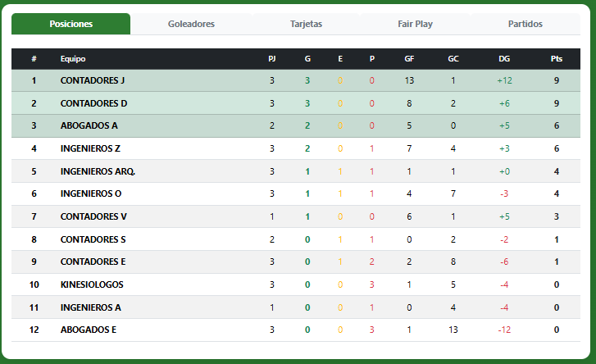Select INGENIEROS O in the standings
This screenshot has width=596, height=364.
pos(91,193)
